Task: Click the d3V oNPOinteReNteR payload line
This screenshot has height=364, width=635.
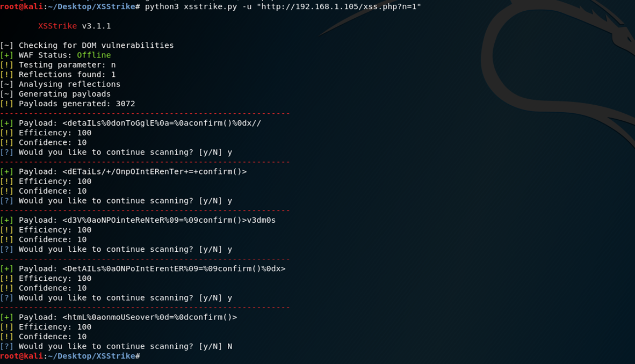Action: pos(138,220)
